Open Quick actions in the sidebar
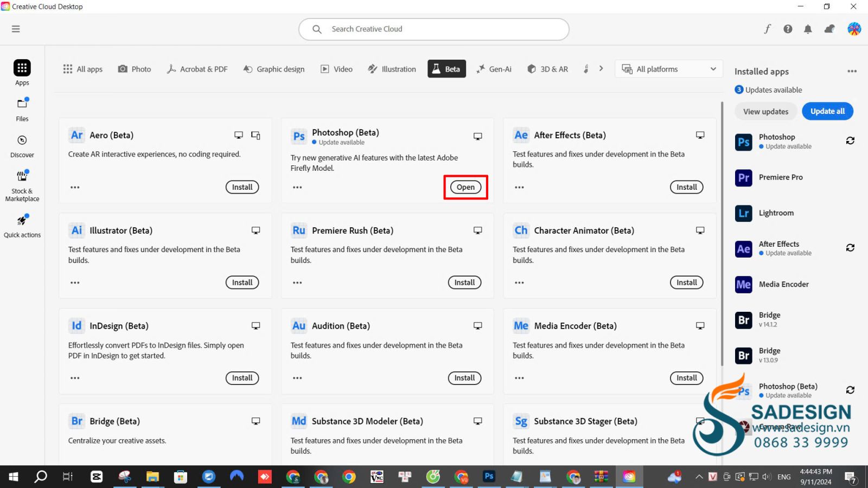The image size is (868, 488). (x=22, y=226)
